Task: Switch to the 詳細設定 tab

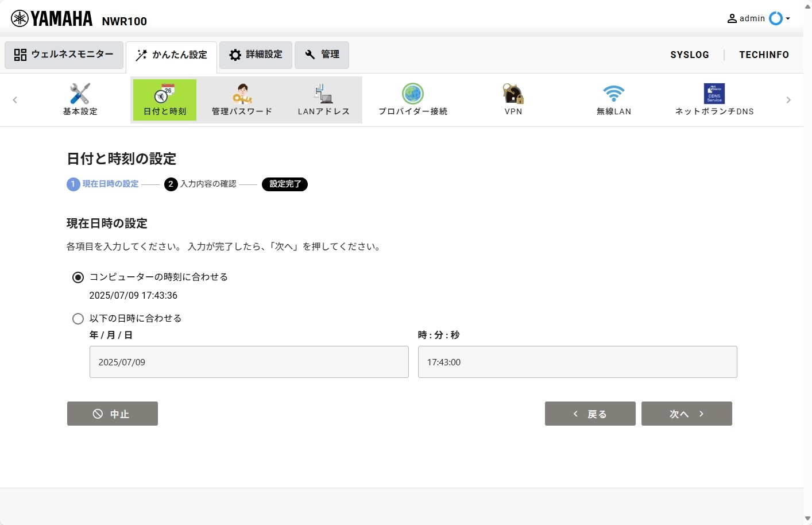Action: coord(256,55)
